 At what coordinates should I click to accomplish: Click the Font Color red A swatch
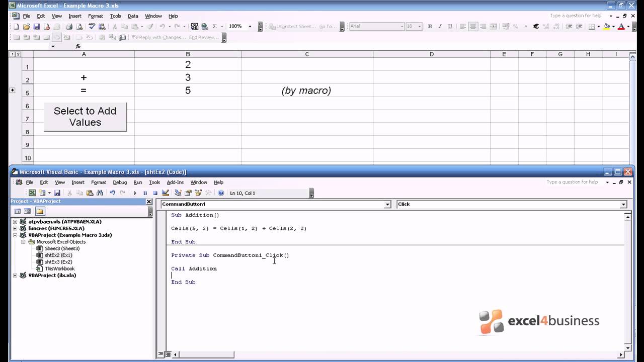621,27
